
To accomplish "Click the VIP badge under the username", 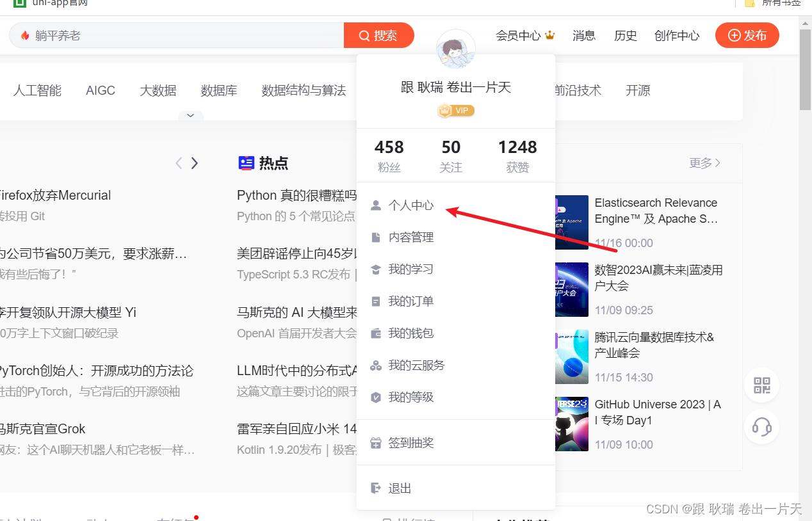I will (x=455, y=110).
